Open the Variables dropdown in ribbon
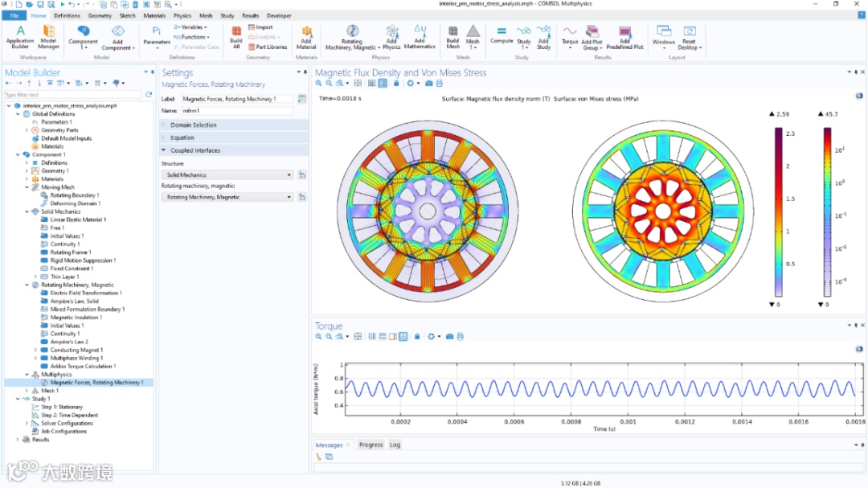Screen dimensions: 868x488 pos(190,27)
